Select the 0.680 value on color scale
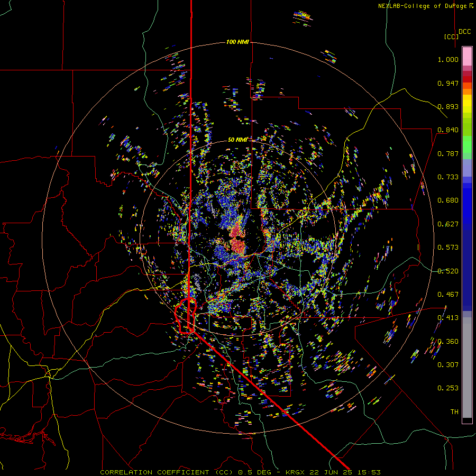Image resolution: width=476 pixels, height=476 pixels. pos(448,200)
